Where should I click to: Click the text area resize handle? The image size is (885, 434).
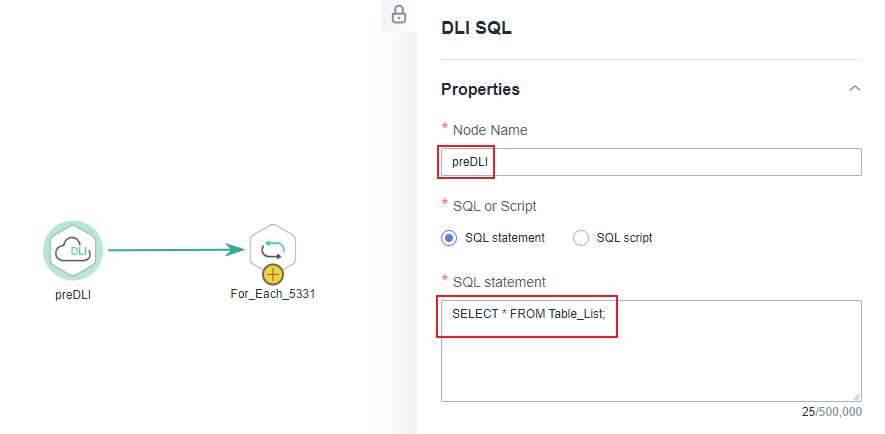pos(855,396)
